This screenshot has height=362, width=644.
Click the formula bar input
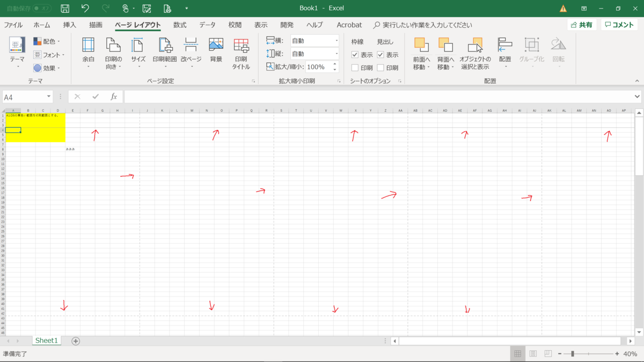coord(379,97)
